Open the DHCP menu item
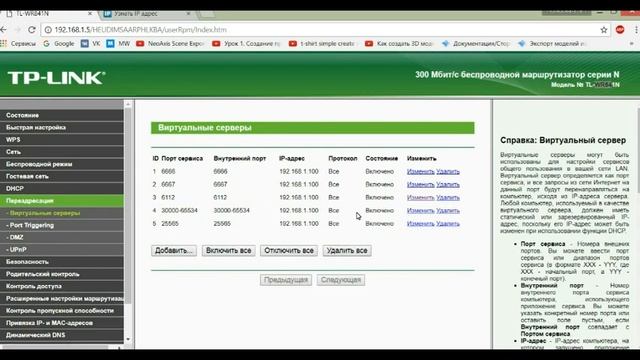The width and height of the screenshot is (640, 360). (x=62, y=189)
